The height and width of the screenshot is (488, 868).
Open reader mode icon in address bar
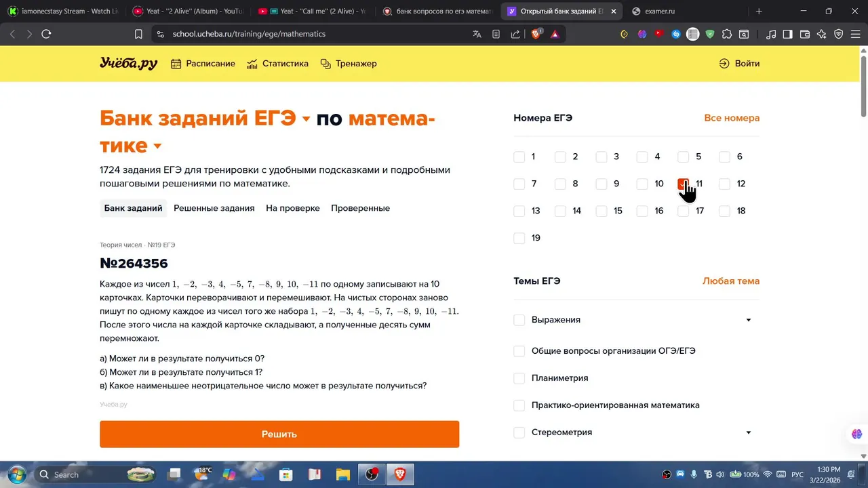pos(496,34)
